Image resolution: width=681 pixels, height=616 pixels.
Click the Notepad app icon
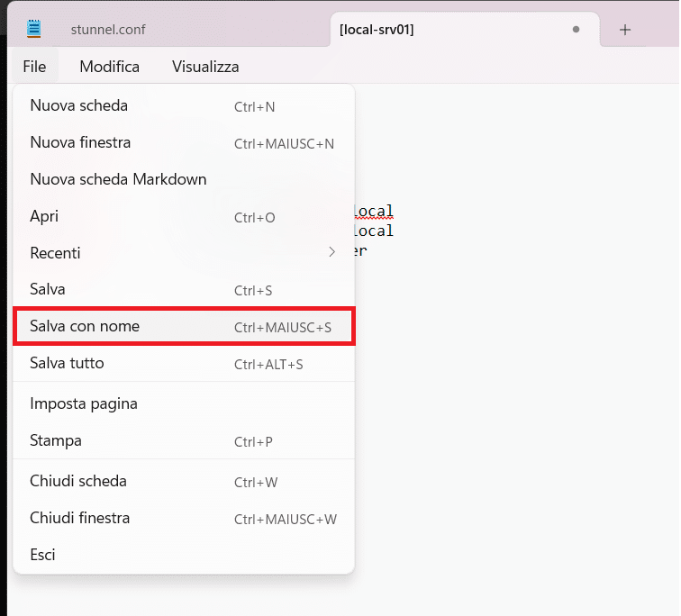[34, 29]
